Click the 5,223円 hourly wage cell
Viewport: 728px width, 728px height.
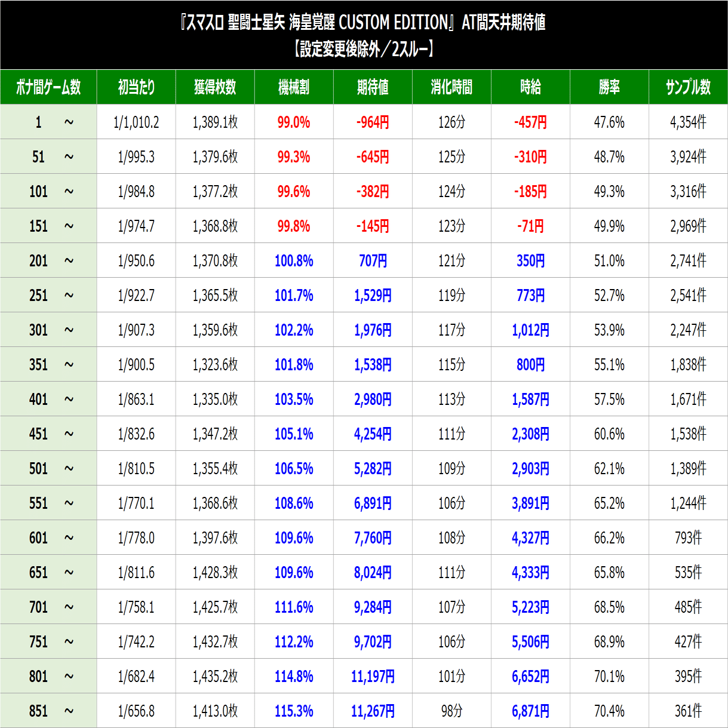tap(530, 607)
